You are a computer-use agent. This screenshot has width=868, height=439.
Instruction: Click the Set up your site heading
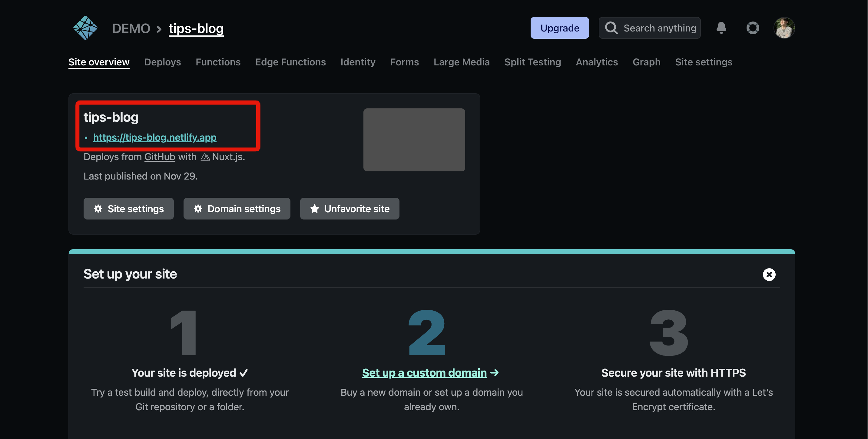(130, 274)
